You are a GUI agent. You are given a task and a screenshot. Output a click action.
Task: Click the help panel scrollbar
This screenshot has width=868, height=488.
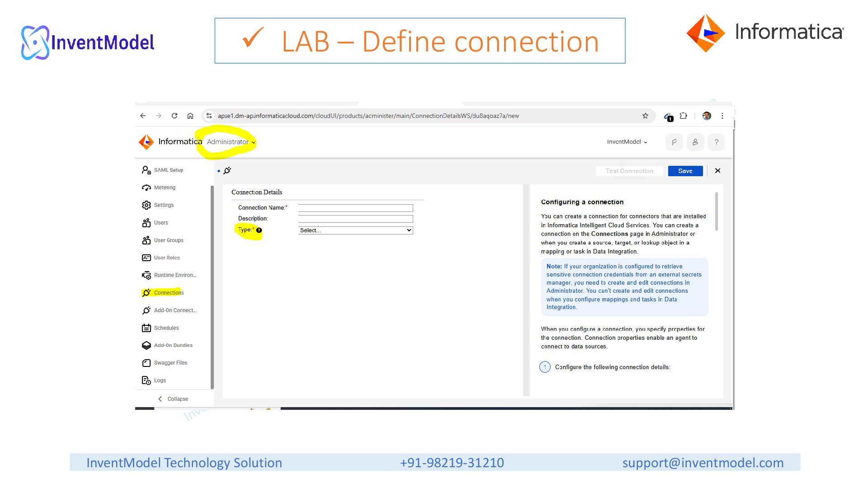pyautogui.click(x=717, y=211)
